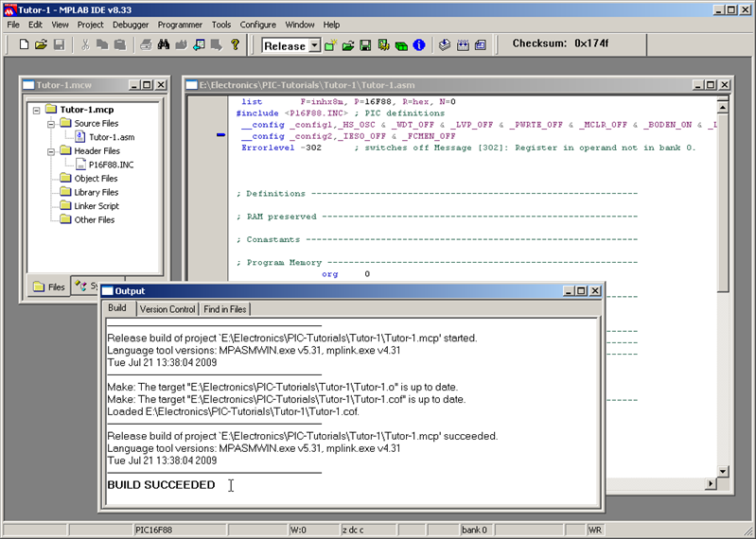
Task: Click the arrow icon left of the yellow question mark
Action: click(199, 44)
